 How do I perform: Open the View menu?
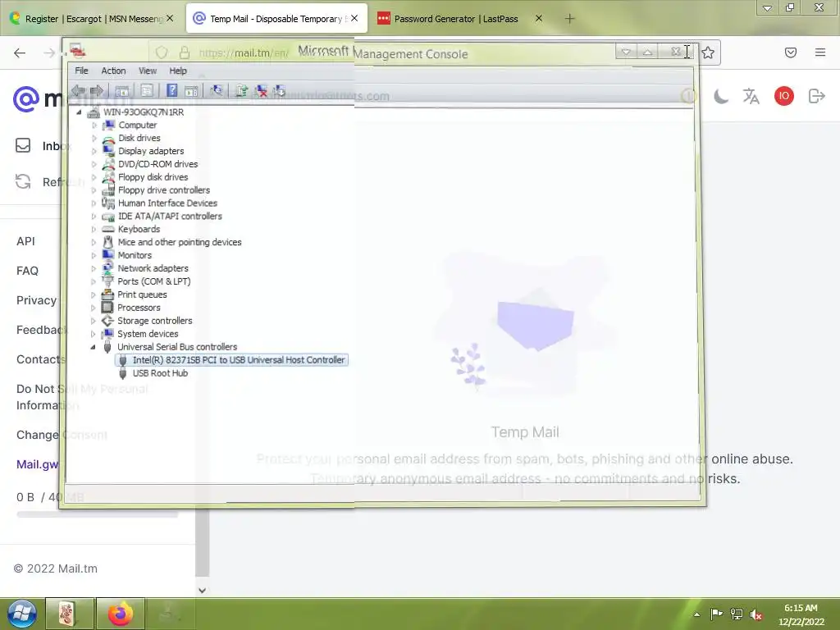click(148, 71)
